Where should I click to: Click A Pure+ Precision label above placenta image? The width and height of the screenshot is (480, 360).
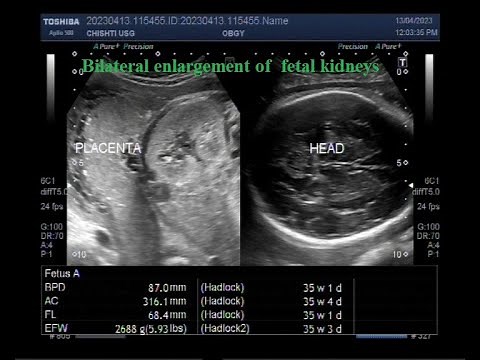pyautogui.click(x=123, y=46)
